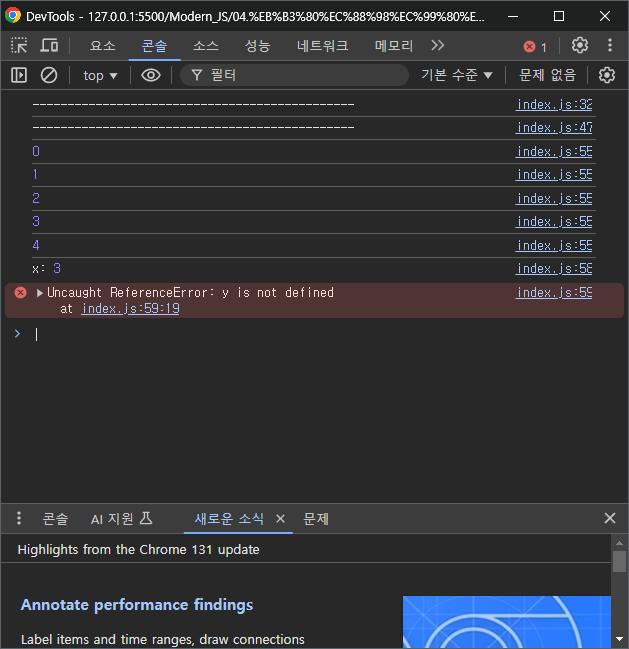Open the index.js:47 source link
Viewport: 629px width, 649px height.
pos(554,127)
